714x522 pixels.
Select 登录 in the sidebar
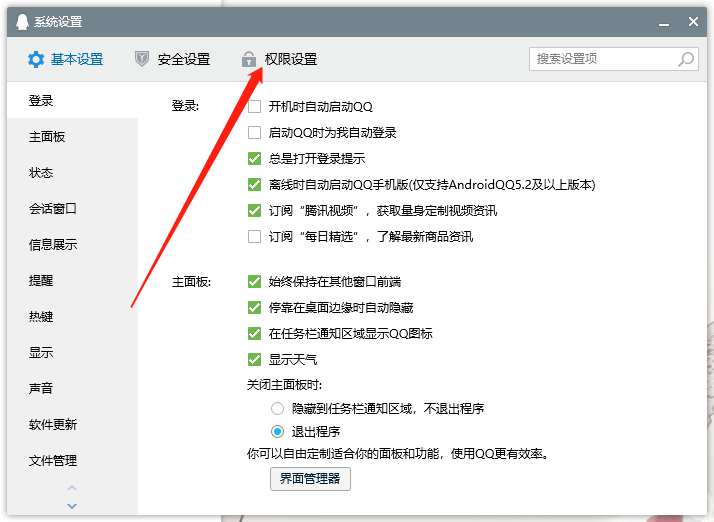point(72,101)
